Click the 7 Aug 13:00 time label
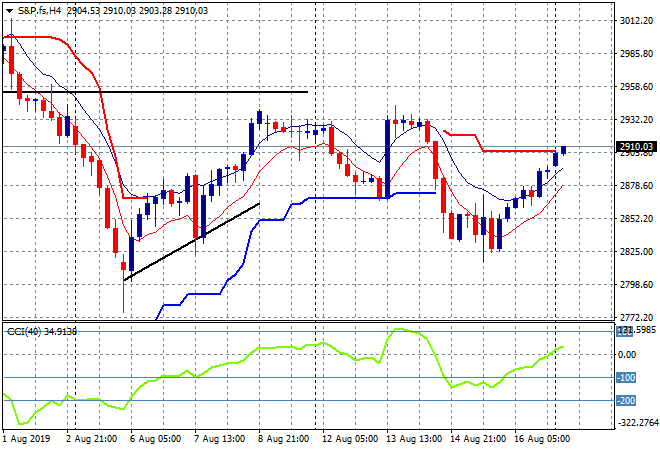The image size is (660, 450). tap(219, 439)
